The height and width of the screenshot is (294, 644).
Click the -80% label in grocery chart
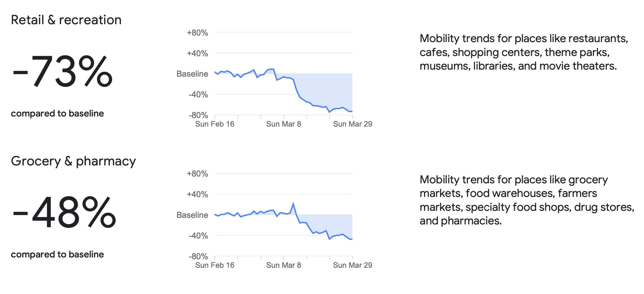[x=198, y=256]
